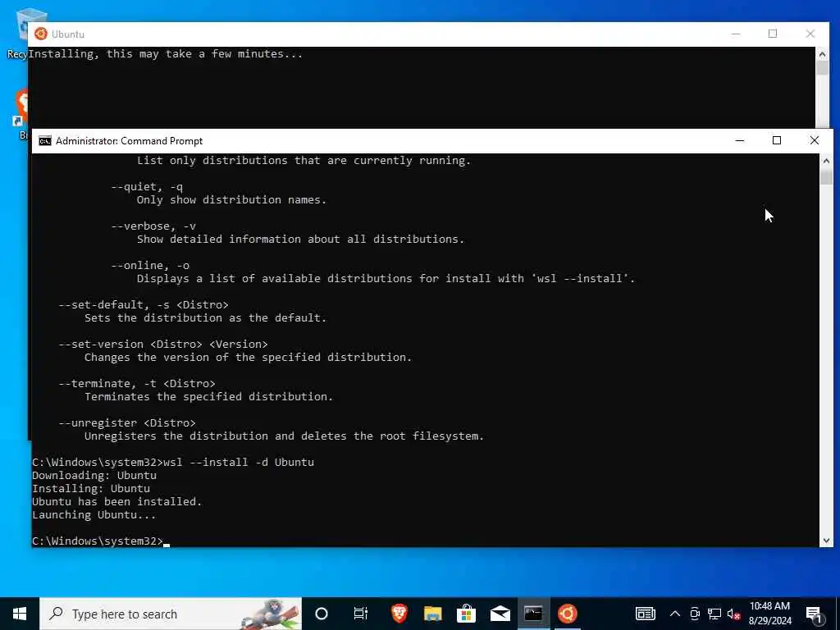840x630 pixels.
Task: Show hidden system tray icons
Action: [675, 614]
